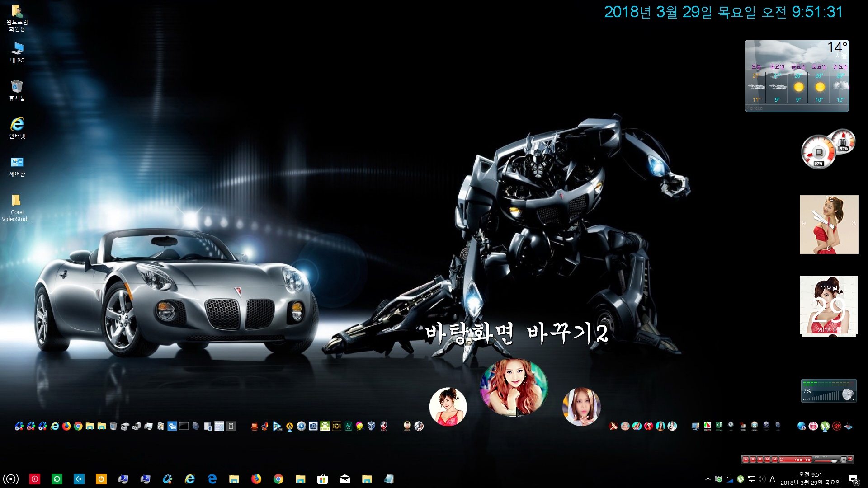Open the volume gadget dropdown arrow
This screenshot has width=868, height=488.
click(x=853, y=399)
